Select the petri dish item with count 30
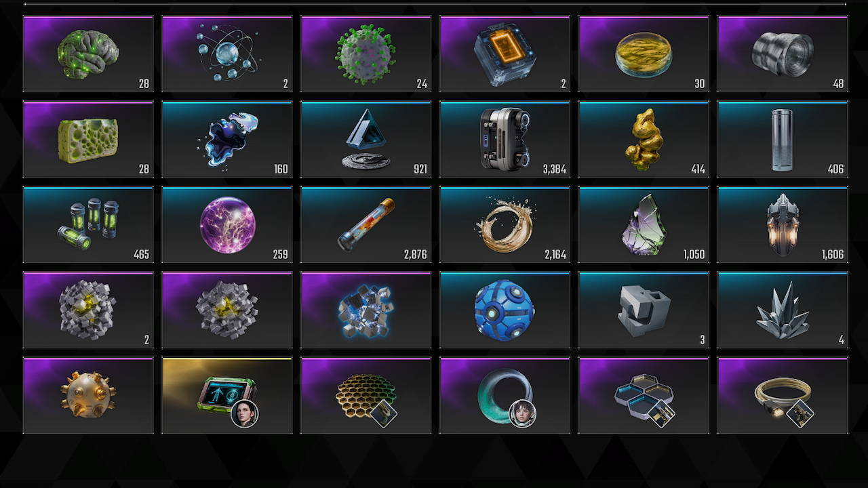 [644, 54]
